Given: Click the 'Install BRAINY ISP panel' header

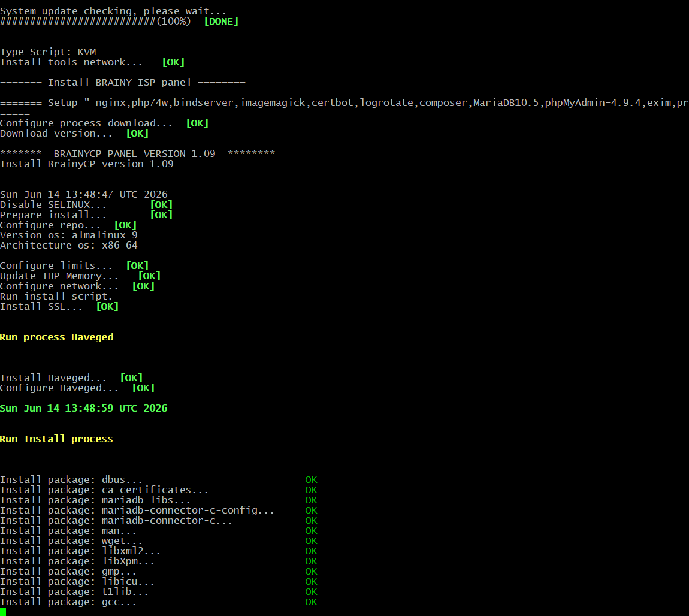Looking at the screenshot, I should click(x=123, y=83).
